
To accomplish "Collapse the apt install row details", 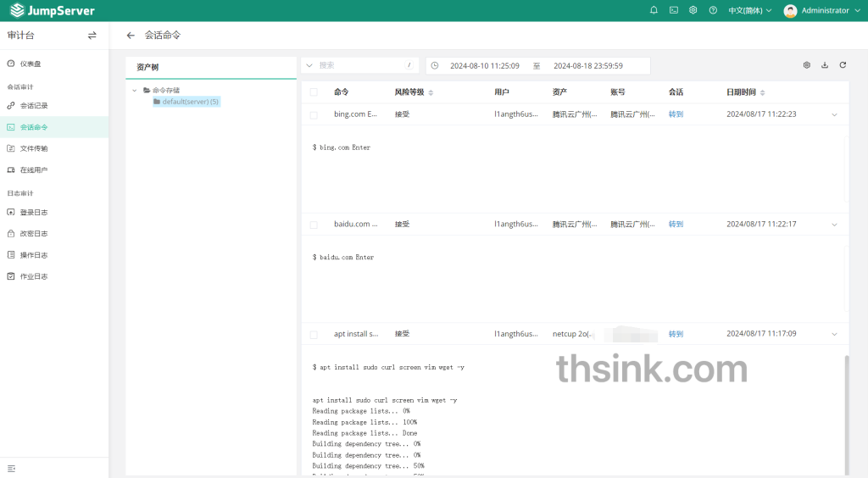I will coord(834,334).
